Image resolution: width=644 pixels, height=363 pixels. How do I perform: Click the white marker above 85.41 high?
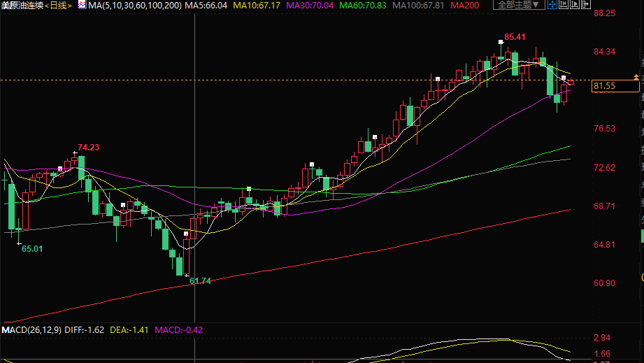(x=501, y=42)
